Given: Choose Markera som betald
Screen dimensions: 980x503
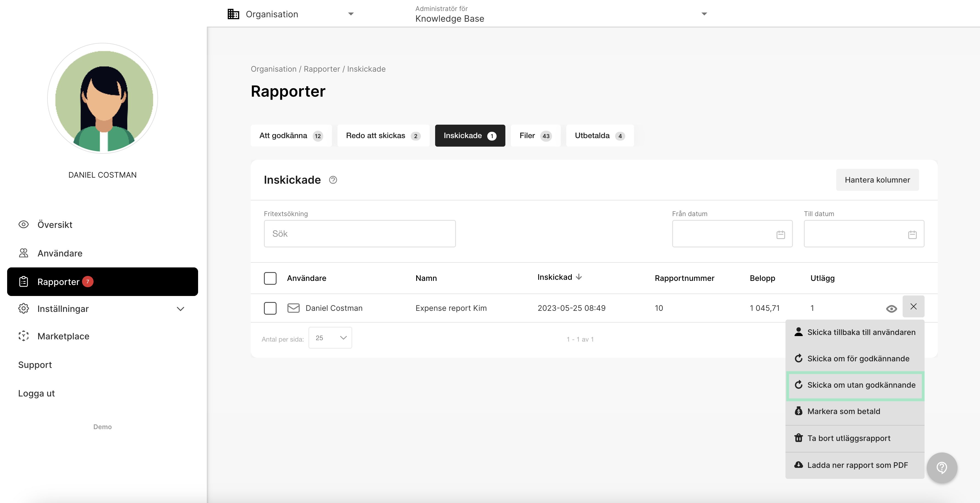Looking at the screenshot, I should (x=855, y=411).
